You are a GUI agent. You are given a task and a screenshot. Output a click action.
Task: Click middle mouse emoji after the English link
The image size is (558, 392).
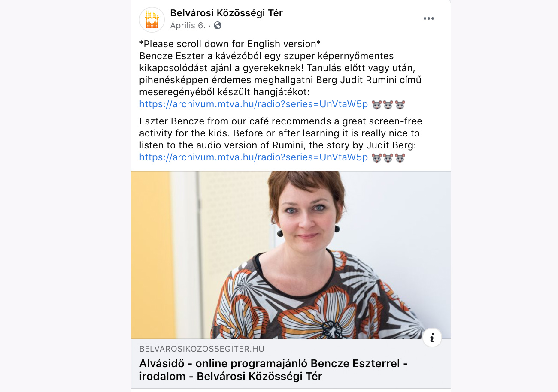(388, 157)
